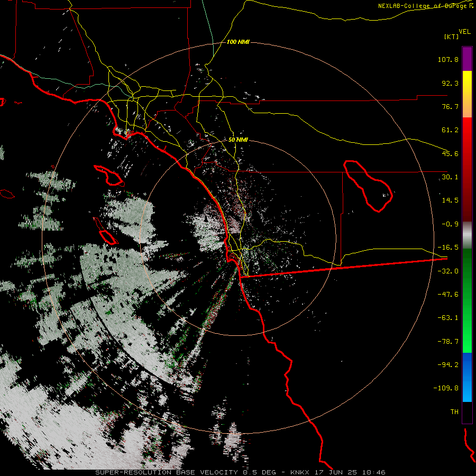This screenshot has height=476, width=476.
Task: Click the -94.2 velocity scale value
Action: (x=448, y=364)
